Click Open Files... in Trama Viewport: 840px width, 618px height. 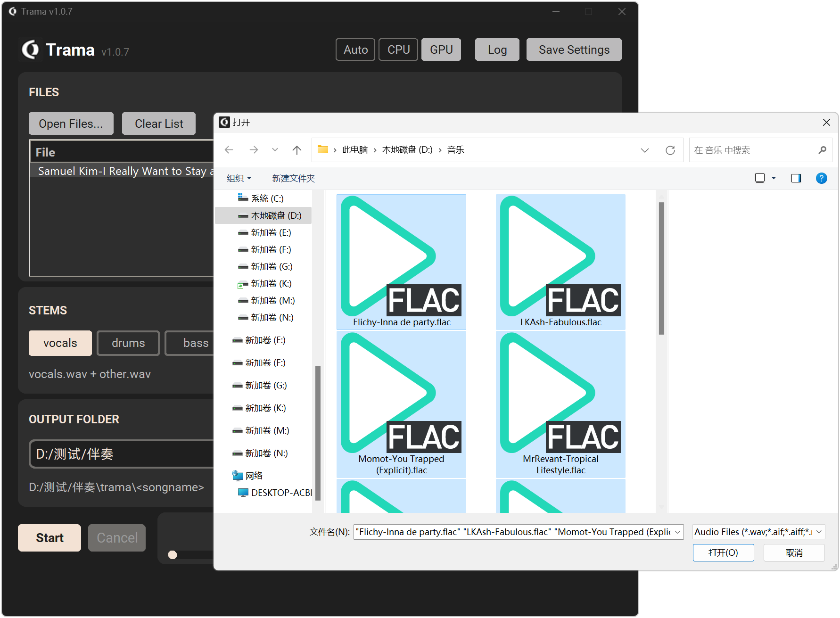pyautogui.click(x=71, y=124)
